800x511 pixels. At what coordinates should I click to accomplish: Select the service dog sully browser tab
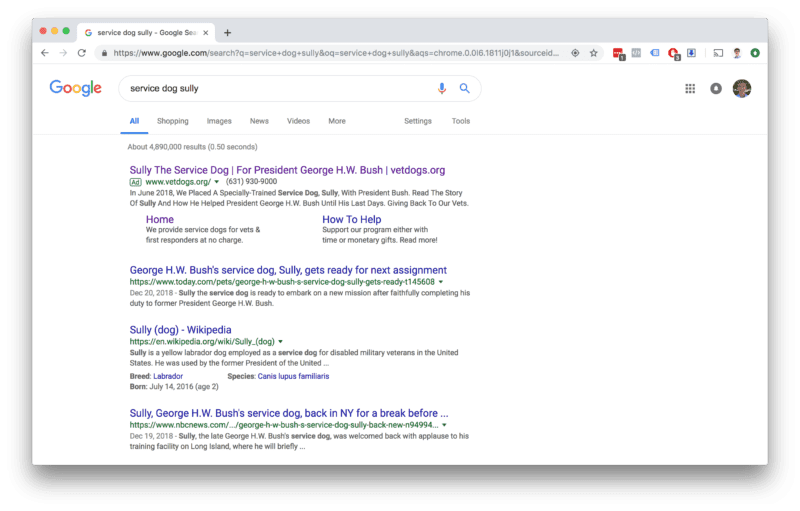pyautogui.click(x=146, y=33)
